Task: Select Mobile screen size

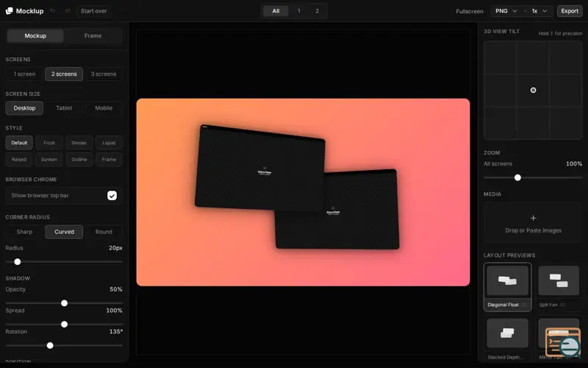Action: (x=104, y=108)
